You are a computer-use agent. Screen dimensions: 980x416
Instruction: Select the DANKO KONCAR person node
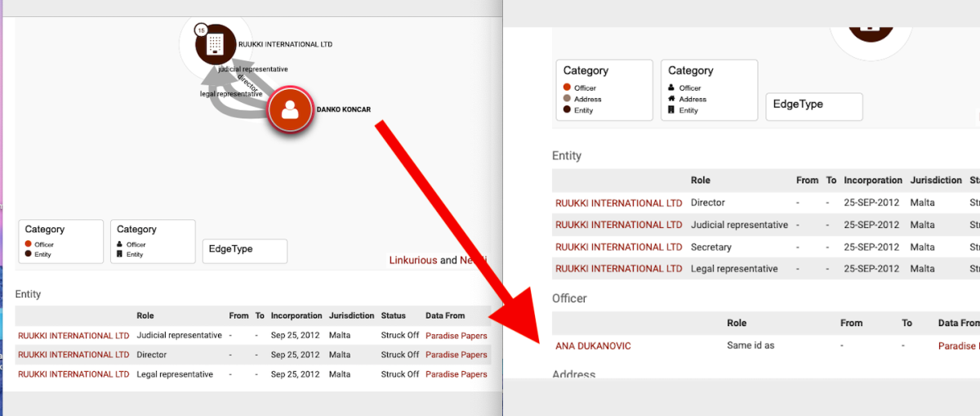pyautogui.click(x=290, y=110)
